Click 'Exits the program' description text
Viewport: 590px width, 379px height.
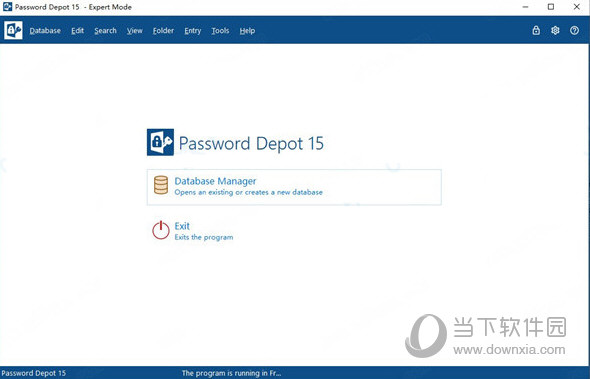coord(204,237)
